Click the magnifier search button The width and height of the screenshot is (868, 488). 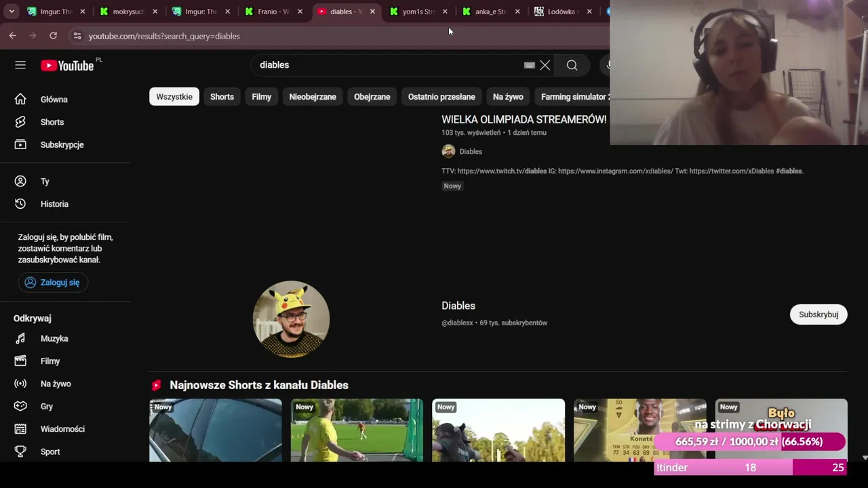[x=572, y=65]
